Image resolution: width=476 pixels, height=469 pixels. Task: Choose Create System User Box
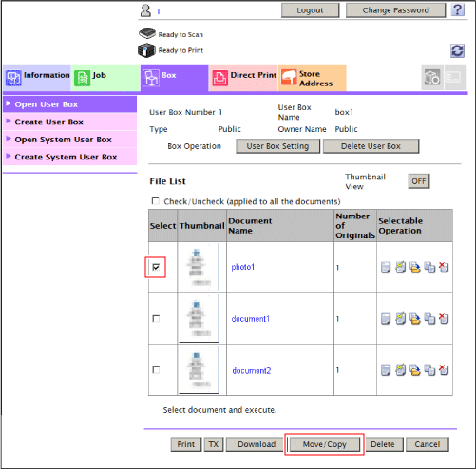(70, 157)
